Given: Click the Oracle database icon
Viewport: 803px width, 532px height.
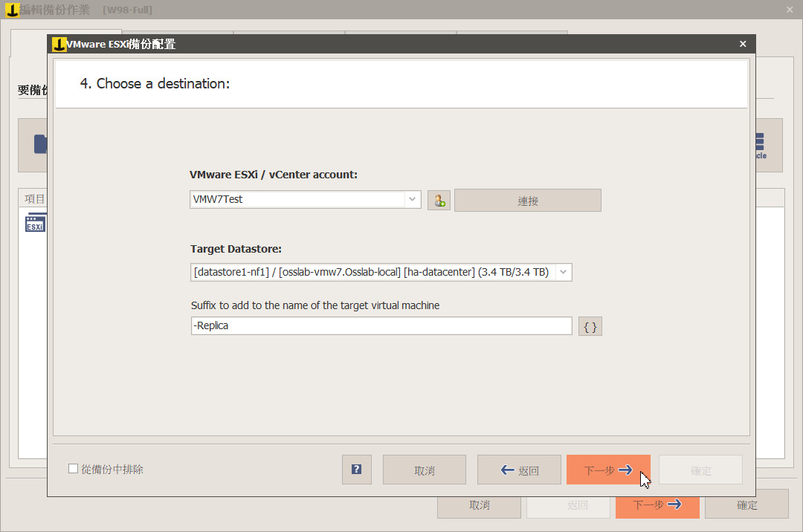Looking at the screenshot, I should [x=759, y=145].
